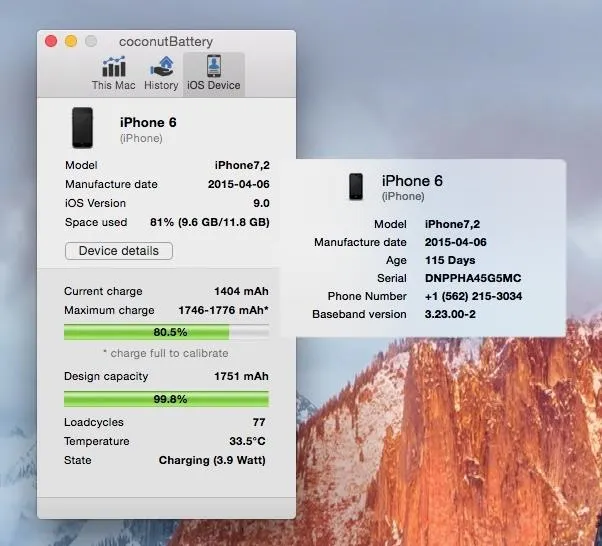
Task: Select the Serial value DNPPHA45G5MC
Action: coord(473,278)
